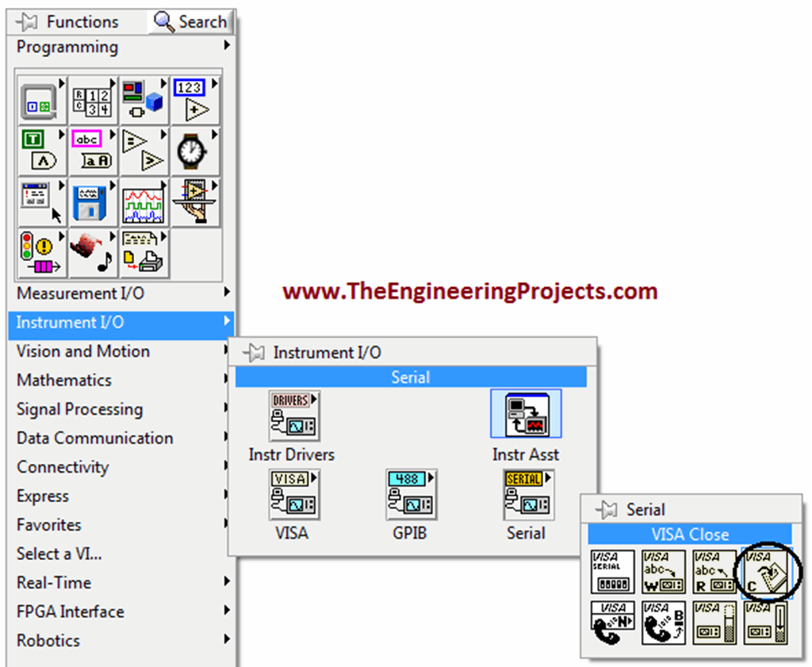Image resolution: width=812 pixels, height=667 pixels.
Task: Select the VISA Close function in Serial palette
Action: 766,571
